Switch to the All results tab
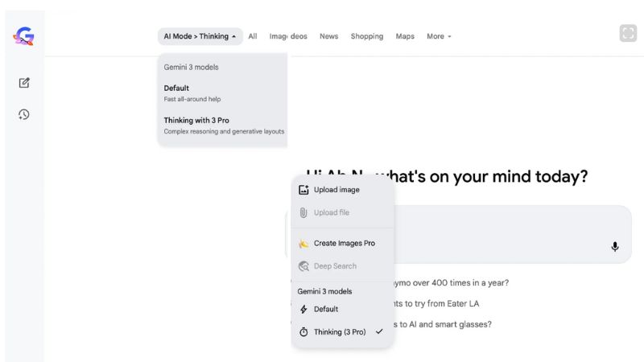This screenshot has height=362, width=644. [253, 36]
